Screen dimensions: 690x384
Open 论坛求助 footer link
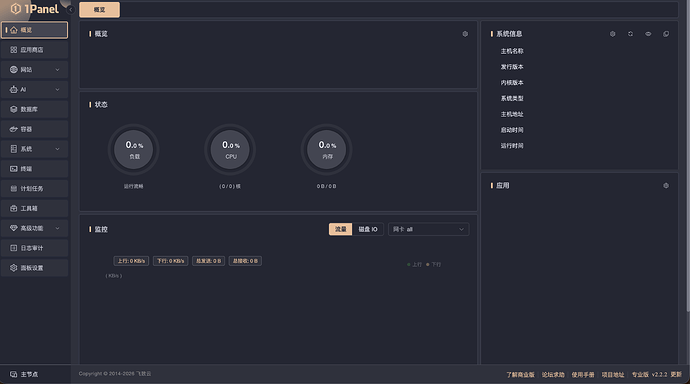click(553, 375)
